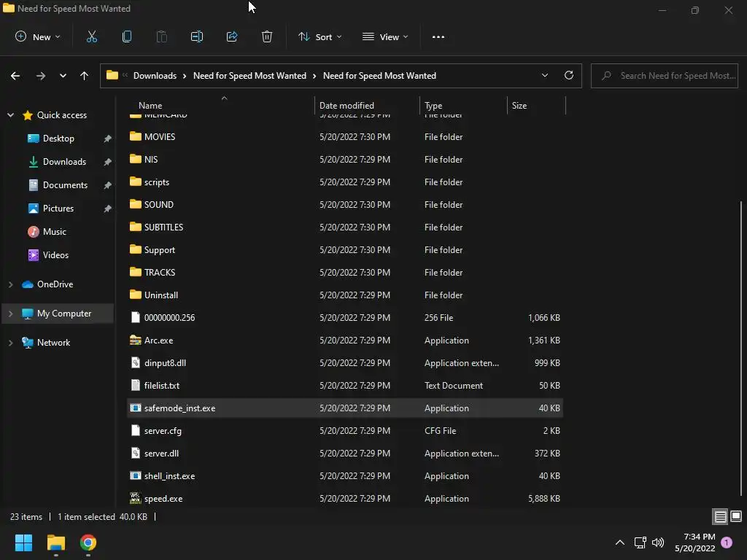The height and width of the screenshot is (560, 747).
Task: Select the MOVIES folder icon
Action: pos(135,136)
